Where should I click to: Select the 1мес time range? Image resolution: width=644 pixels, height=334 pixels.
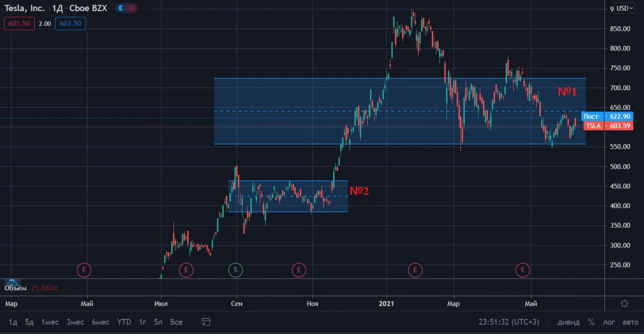click(50, 322)
